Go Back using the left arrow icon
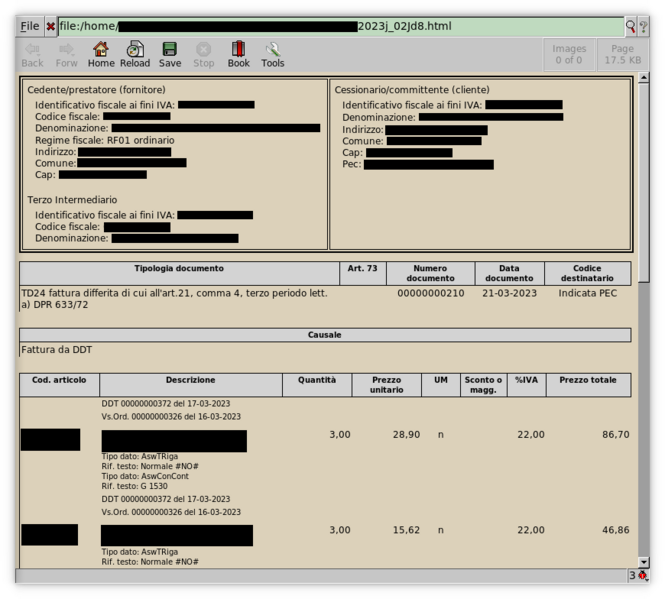Viewport: 665px width, 599px height. pyautogui.click(x=32, y=54)
